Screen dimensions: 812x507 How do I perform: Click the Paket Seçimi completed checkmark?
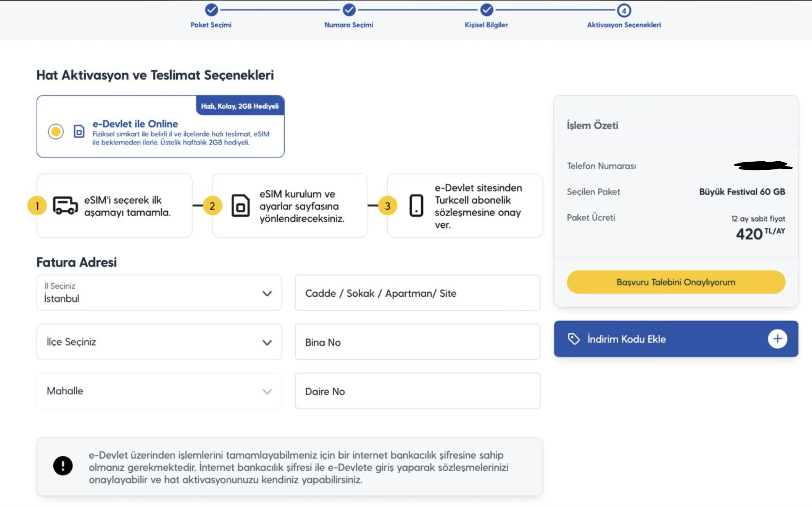tap(211, 10)
